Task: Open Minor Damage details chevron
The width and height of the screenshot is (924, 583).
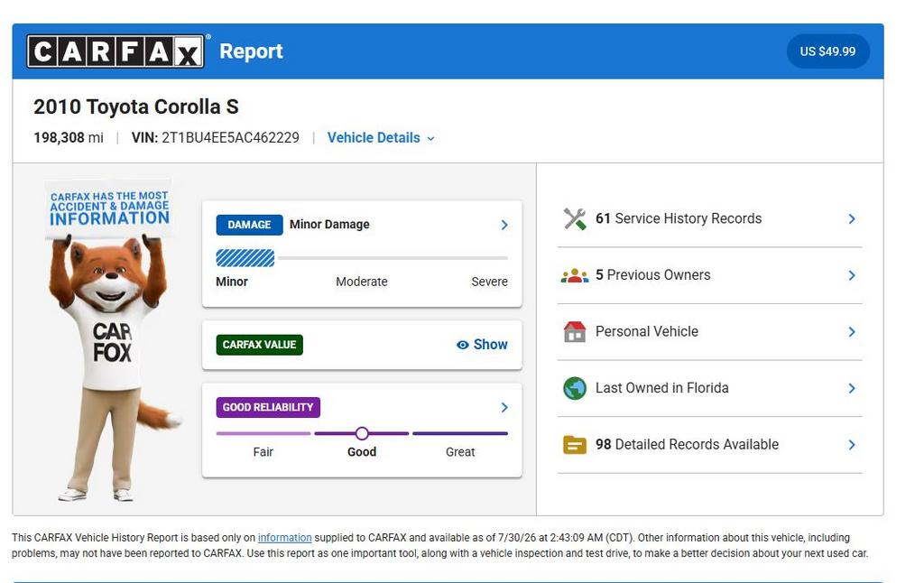Action: [504, 225]
